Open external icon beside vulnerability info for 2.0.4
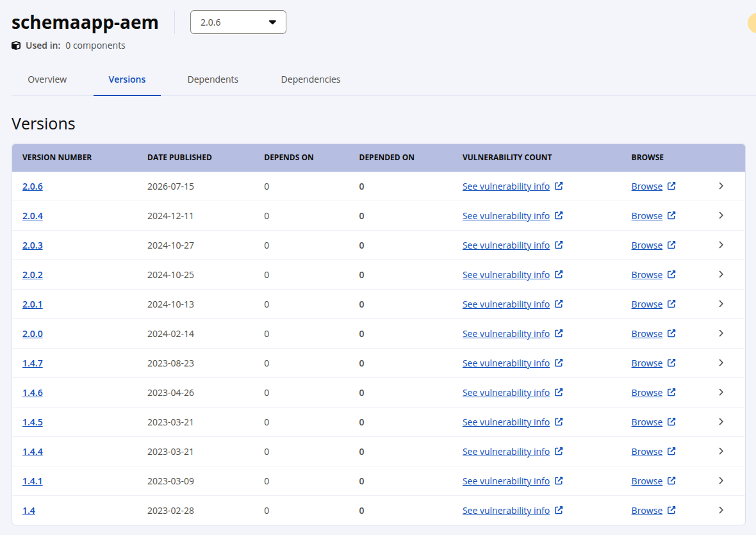 coord(559,215)
